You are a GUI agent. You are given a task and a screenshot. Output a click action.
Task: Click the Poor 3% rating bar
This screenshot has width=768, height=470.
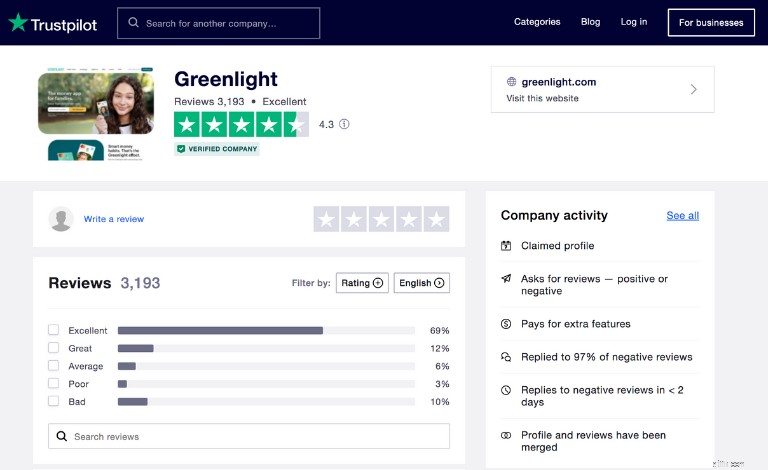coord(266,384)
